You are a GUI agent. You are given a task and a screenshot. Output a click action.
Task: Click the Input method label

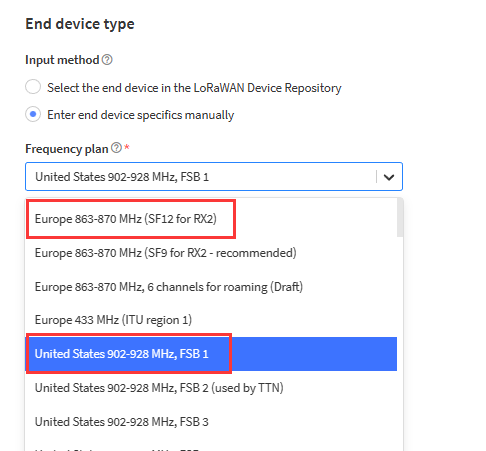(x=62, y=60)
